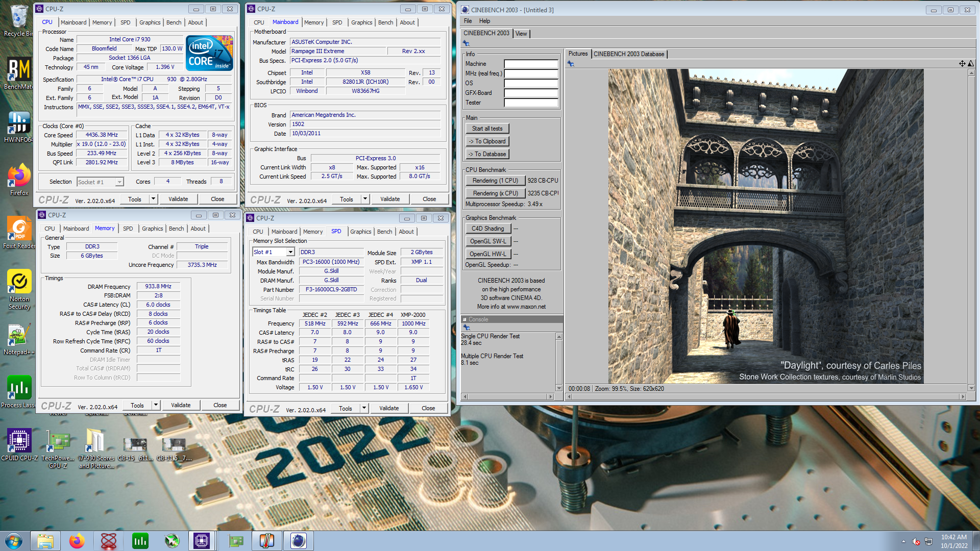Click the pin icon below the CINEBENCH 2003 tab

tap(466, 43)
